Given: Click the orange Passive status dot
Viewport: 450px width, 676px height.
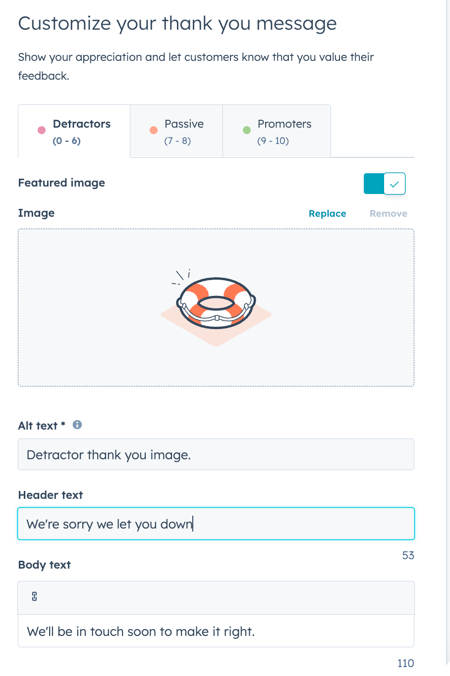Looking at the screenshot, I should coord(153,130).
